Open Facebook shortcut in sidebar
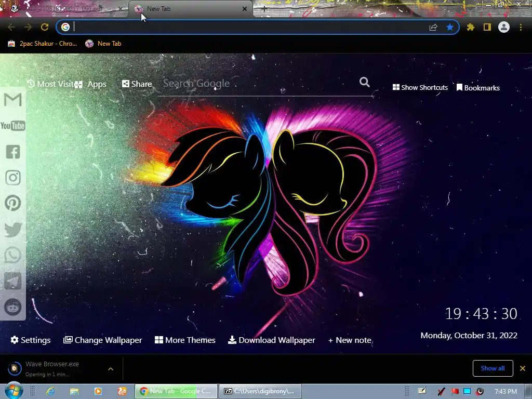The image size is (532, 399). point(13,152)
